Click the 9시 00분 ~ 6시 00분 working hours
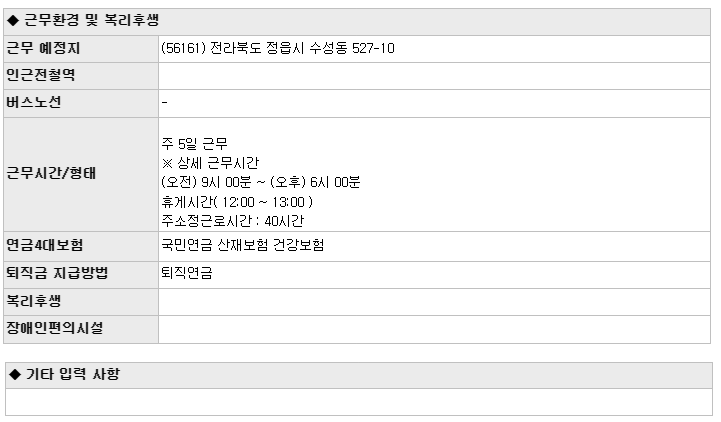The height and width of the screenshot is (422, 721). [x=261, y=182]
